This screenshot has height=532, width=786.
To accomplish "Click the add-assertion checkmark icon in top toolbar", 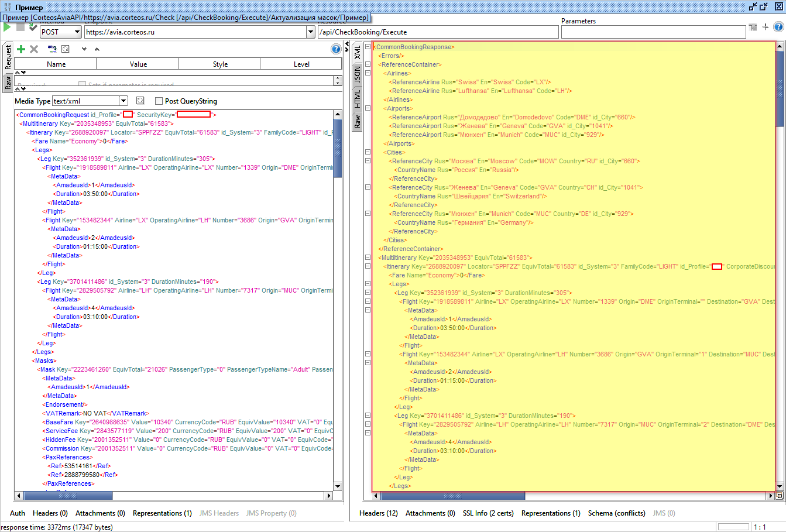I will pos(33,28).
